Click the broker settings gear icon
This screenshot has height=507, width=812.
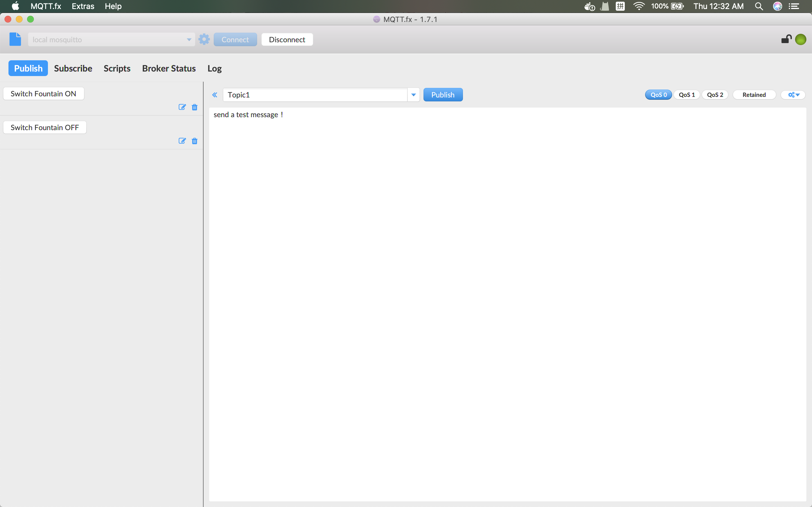204,39
